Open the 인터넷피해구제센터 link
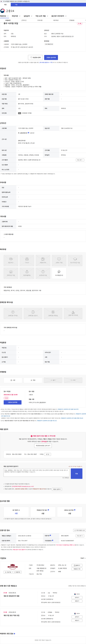 click(23, 487)
